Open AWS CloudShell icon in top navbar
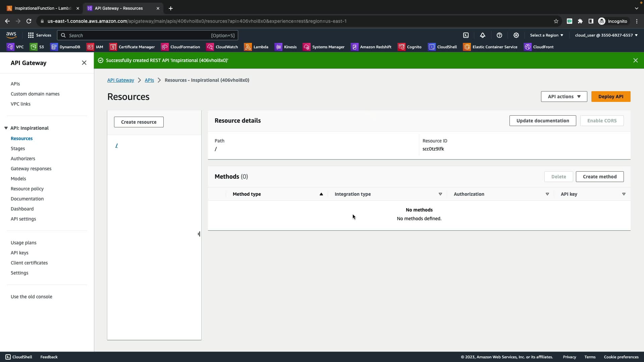 coord(466,35)
